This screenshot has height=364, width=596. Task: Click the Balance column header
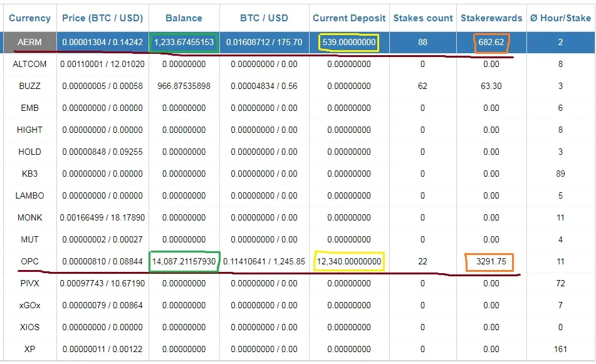click(x=184, y=18)
